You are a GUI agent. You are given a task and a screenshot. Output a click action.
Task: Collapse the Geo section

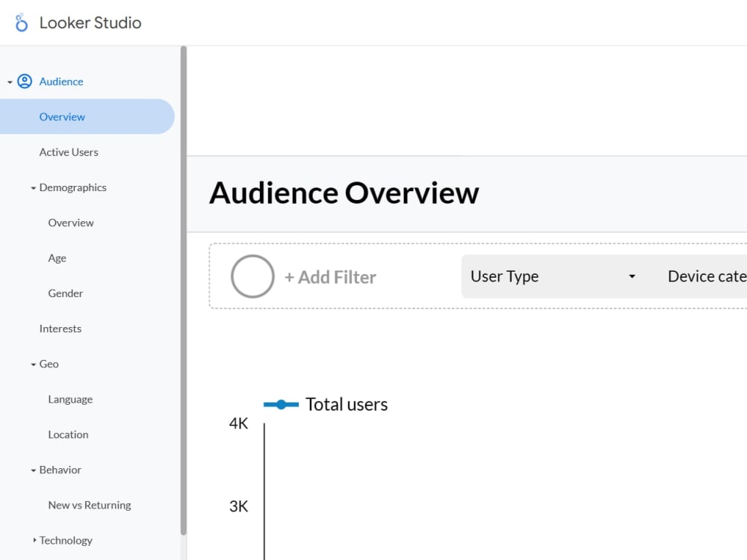(32, 364)
